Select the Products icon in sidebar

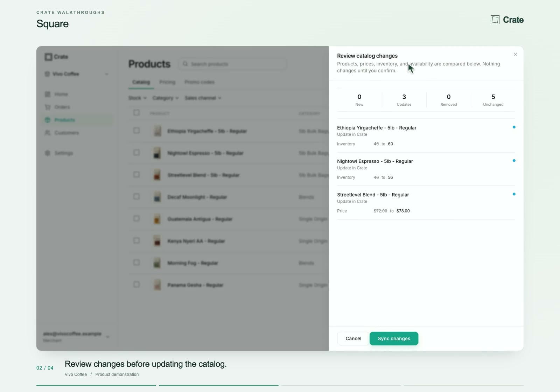pyautogui.click(x=48, y=120)
